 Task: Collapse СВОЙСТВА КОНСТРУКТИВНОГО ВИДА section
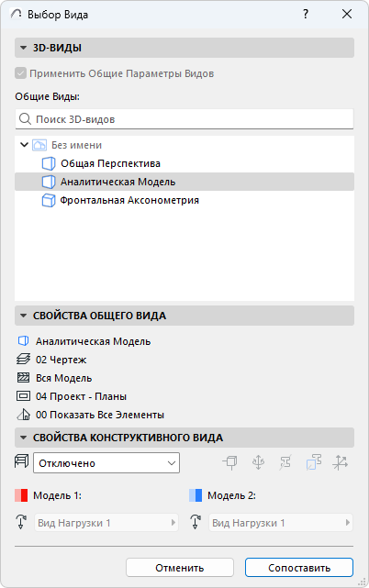tap(23, 438)
